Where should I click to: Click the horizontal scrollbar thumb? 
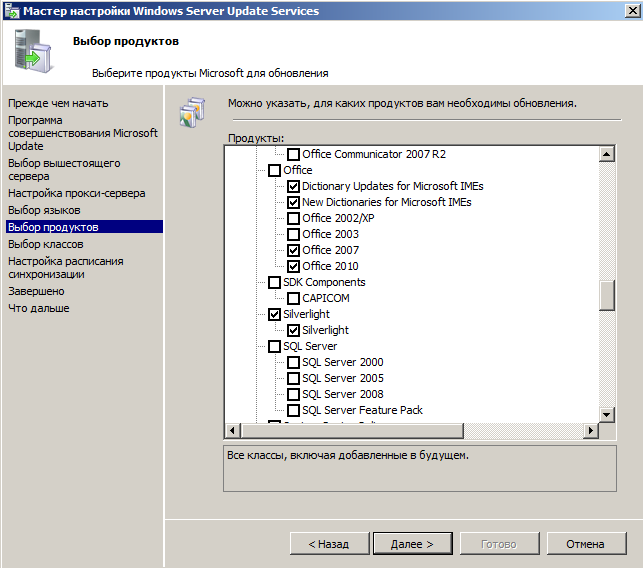[x=352, y=431]
